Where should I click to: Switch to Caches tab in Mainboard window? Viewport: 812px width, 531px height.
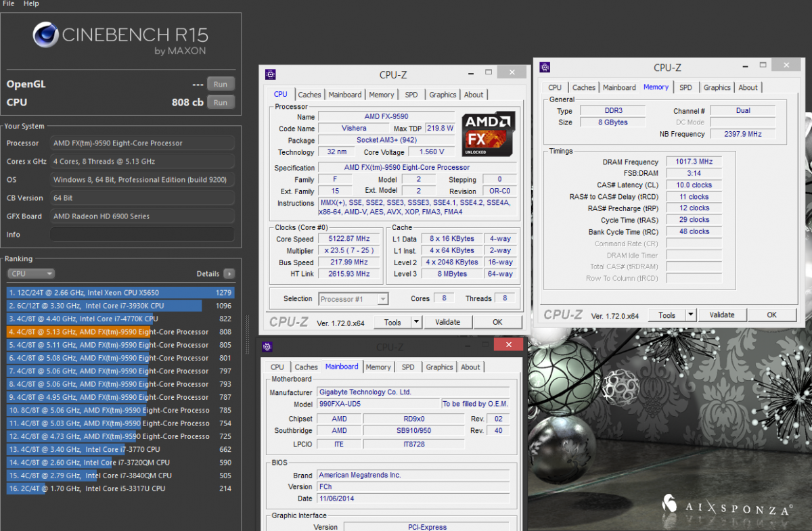coord(307,367)
